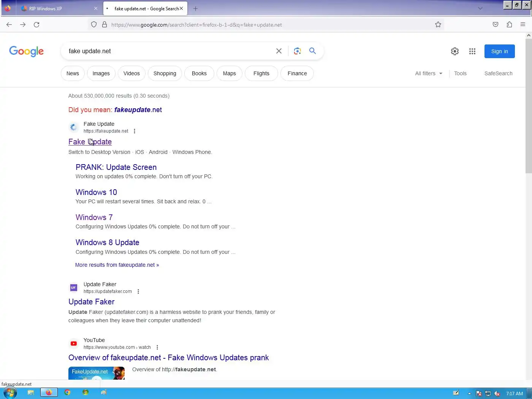Open Google quick settings gear
The width and height of the screenshot is (532, 399).
(x=455, y=51)
